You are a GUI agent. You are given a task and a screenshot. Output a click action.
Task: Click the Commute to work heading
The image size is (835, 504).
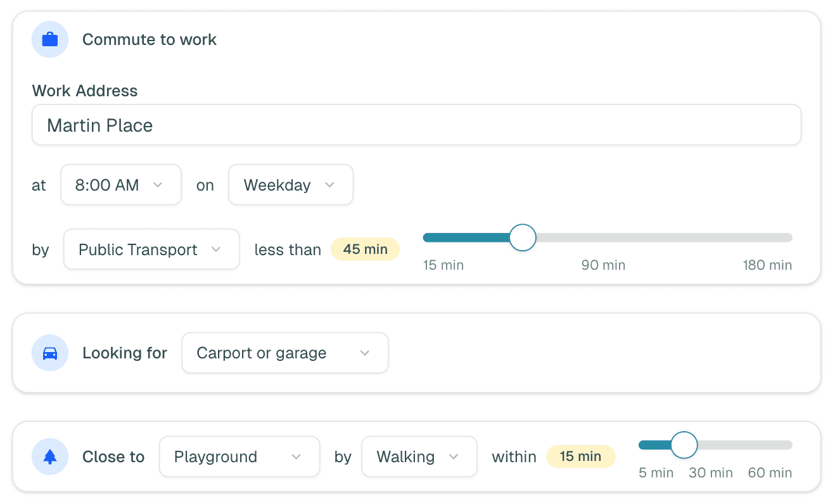(150, 40)
